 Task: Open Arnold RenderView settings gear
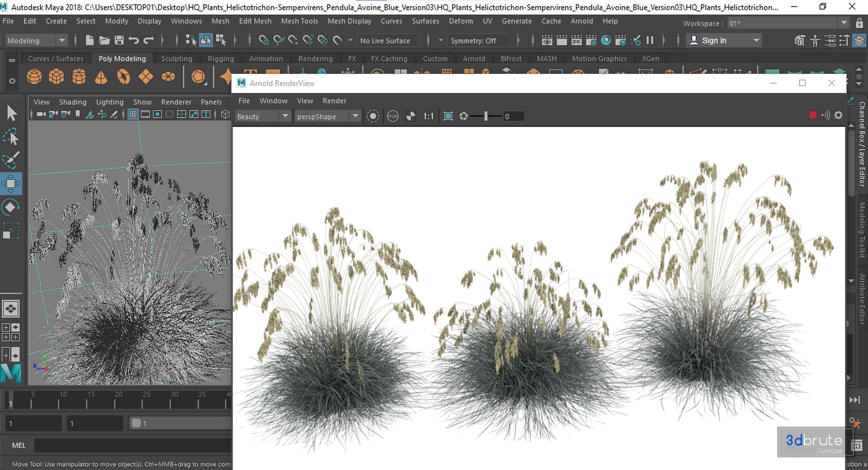(x=838, y=115)
